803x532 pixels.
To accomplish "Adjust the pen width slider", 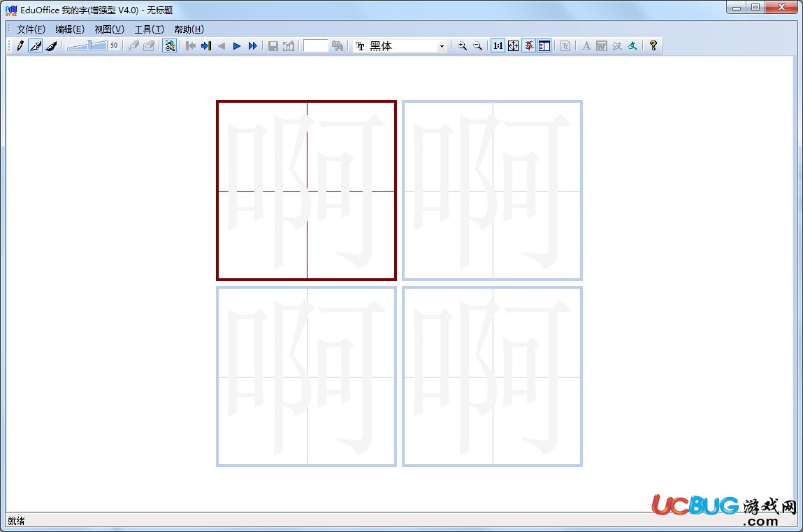I will pos(87,45).
